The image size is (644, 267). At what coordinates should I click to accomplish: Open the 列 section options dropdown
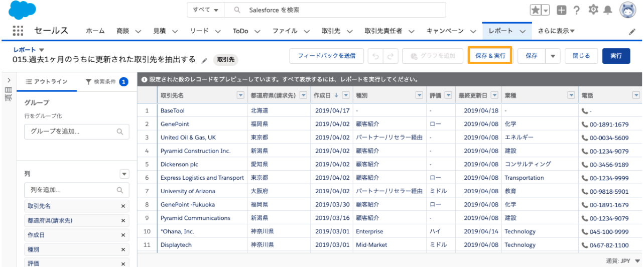pyautogui.click(x=124, y=174)
